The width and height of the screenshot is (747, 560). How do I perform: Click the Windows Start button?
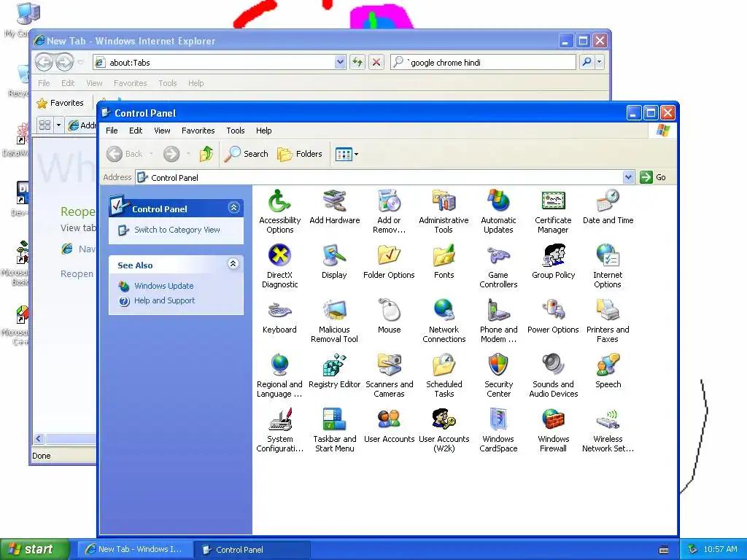point(35,549)
